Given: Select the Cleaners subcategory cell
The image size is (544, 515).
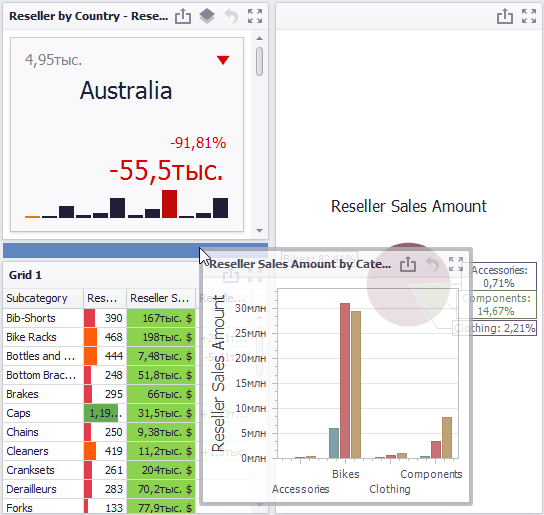Looking at the screenshot, I should (x=43, y=451).
